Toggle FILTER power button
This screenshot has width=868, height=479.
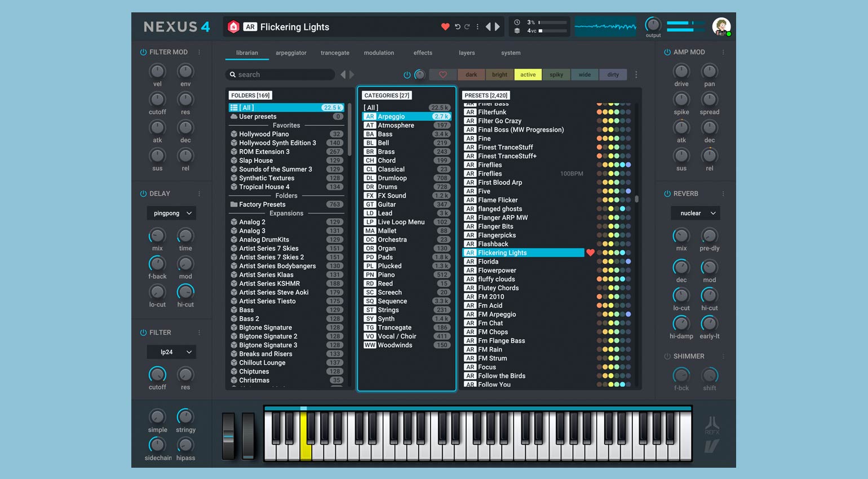point(143,332)
